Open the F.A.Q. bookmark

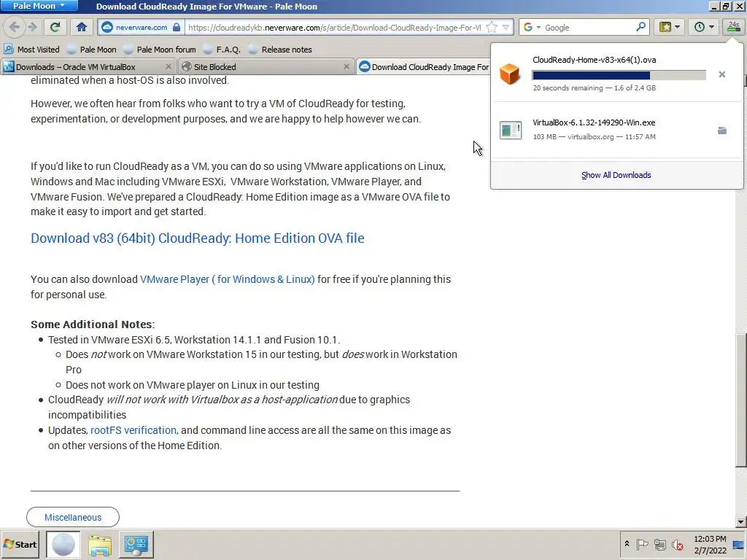pos(222,50)
